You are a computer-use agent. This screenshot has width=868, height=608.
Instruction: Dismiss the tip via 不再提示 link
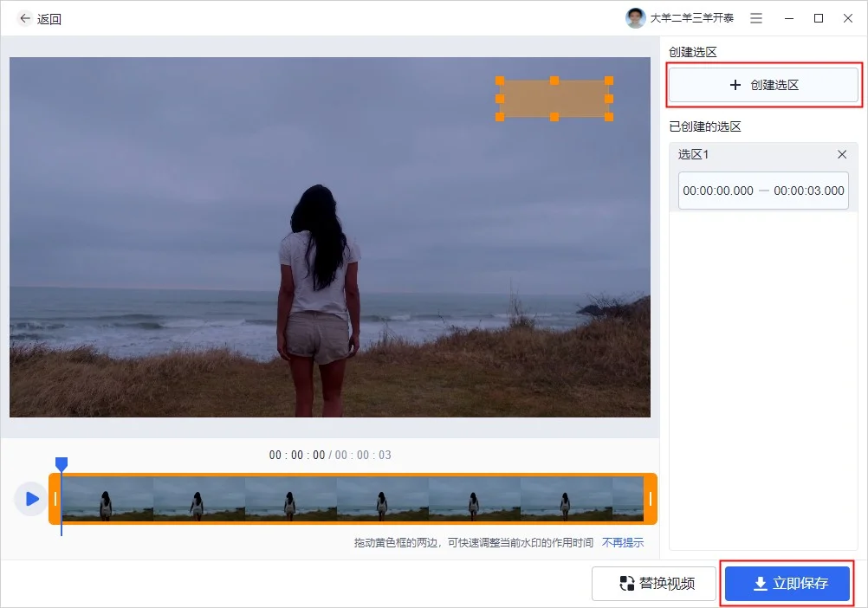tap(623, 543)
